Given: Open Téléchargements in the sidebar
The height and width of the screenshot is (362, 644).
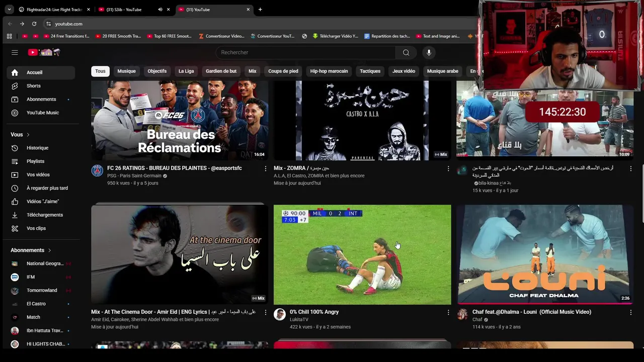Looking at the screenshot, I should [41, 215].
